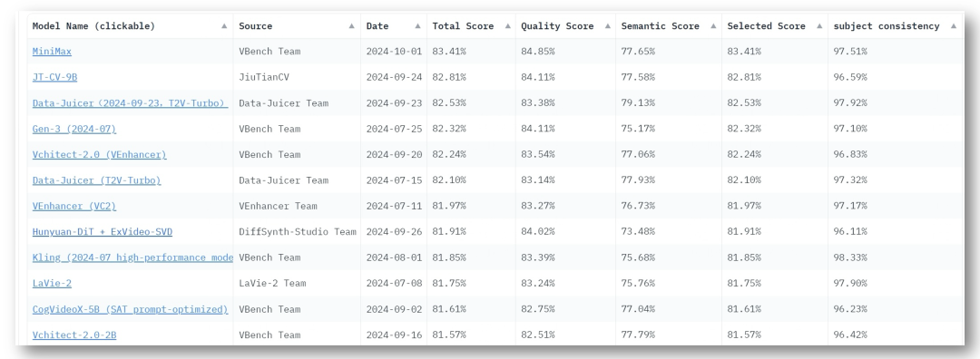
Task: Select the JiuTianCV source cell
Action: point(298,77)
